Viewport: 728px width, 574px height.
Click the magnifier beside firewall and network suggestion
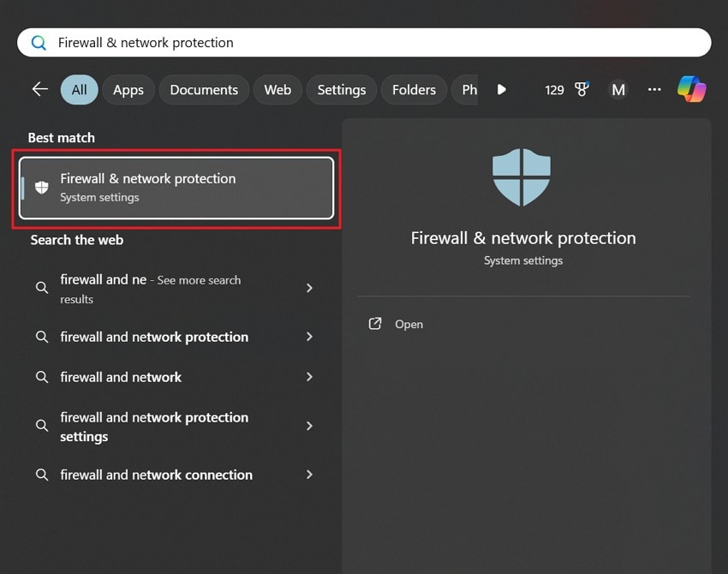pyautogui.click(x=41, y=377)
